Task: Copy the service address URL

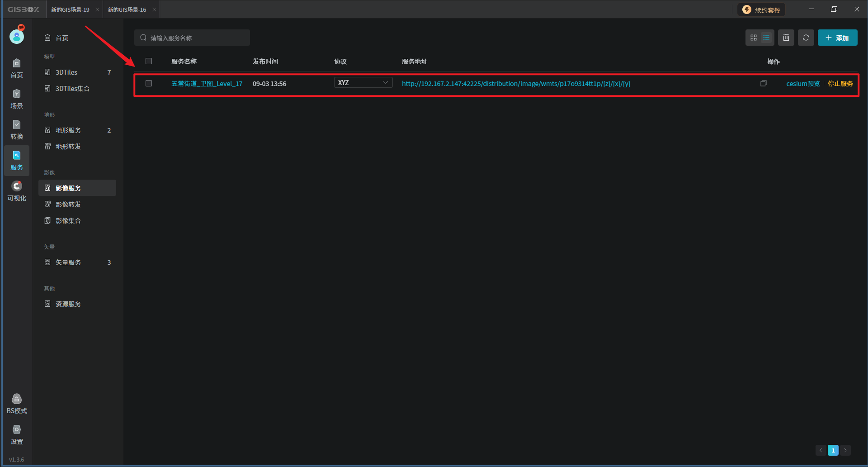Action: click(764, 84)
